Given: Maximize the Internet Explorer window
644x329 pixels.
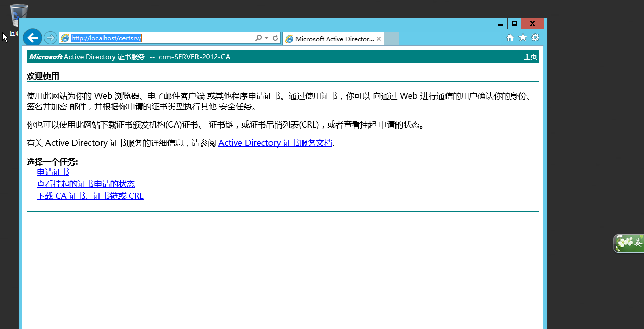Looking at the screenshot, I should 514,23.
